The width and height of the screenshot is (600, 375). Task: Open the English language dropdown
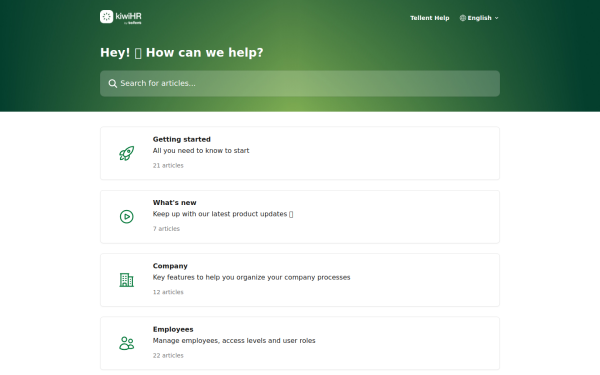(x=479, y=18)
